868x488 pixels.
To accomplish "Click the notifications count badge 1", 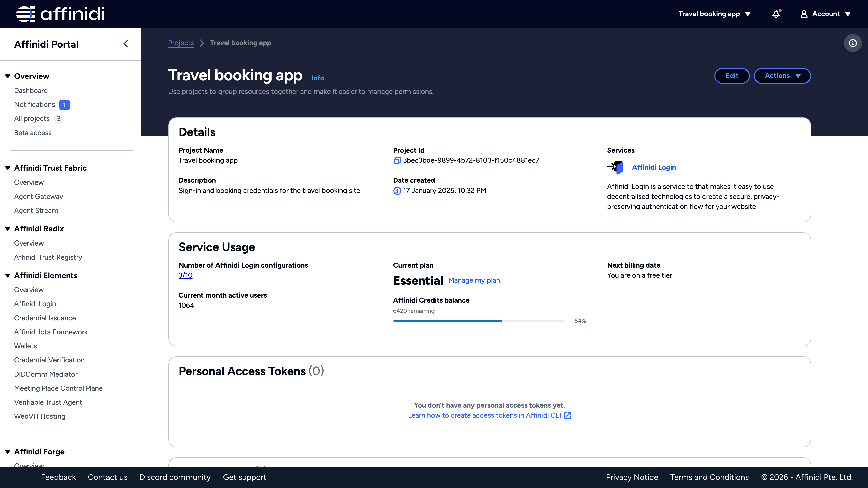I will (x=64, y=105).
